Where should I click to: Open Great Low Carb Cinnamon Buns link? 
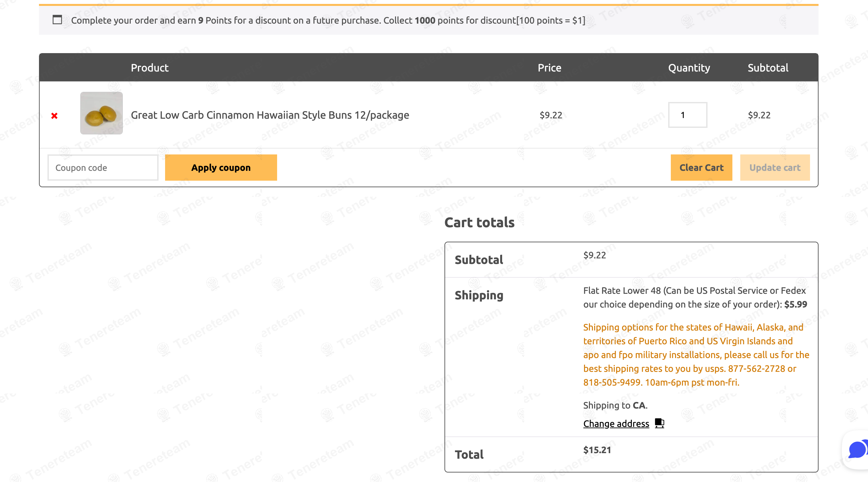pos(270,115)
